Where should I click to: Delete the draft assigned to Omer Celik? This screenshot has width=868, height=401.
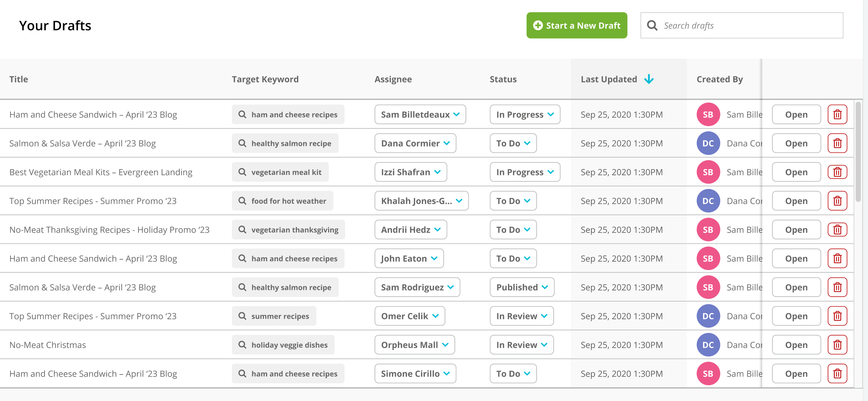tap(837, 316)
